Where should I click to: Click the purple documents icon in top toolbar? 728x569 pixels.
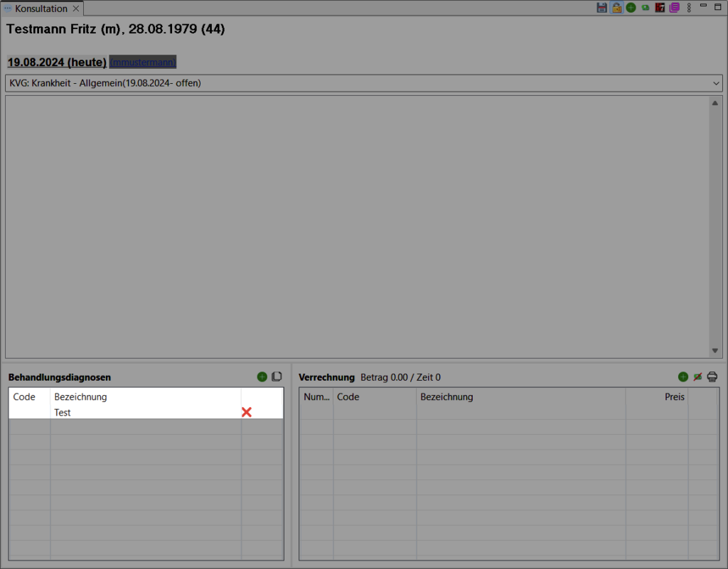[x=674, y=8]
